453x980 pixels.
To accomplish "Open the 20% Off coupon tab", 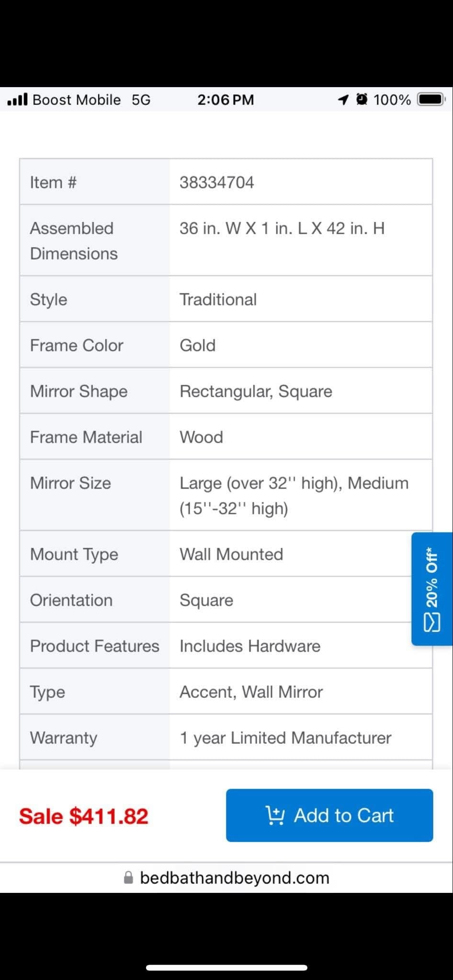I will (432, 589).
